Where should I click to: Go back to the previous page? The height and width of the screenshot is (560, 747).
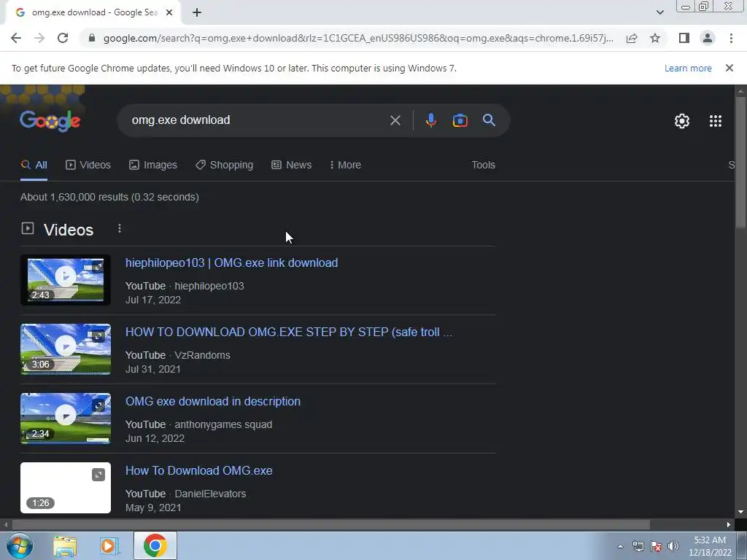16,38
